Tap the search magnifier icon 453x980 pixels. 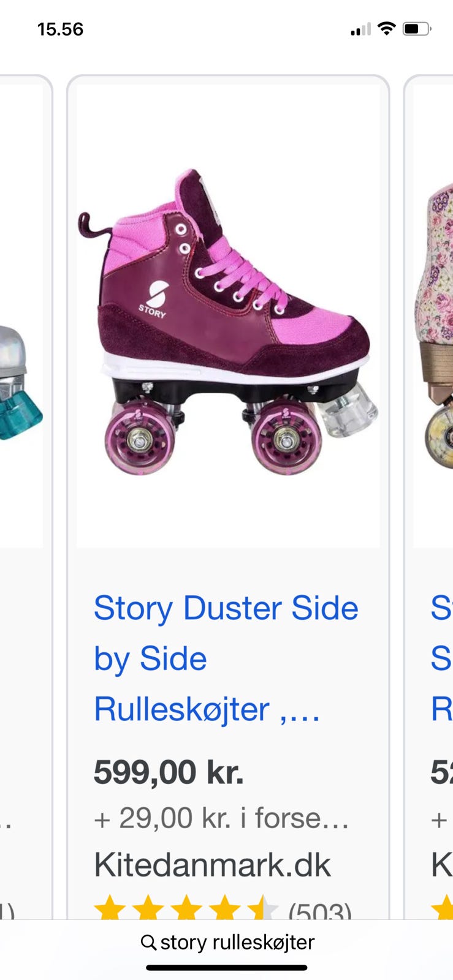click(x=148, y=942)
